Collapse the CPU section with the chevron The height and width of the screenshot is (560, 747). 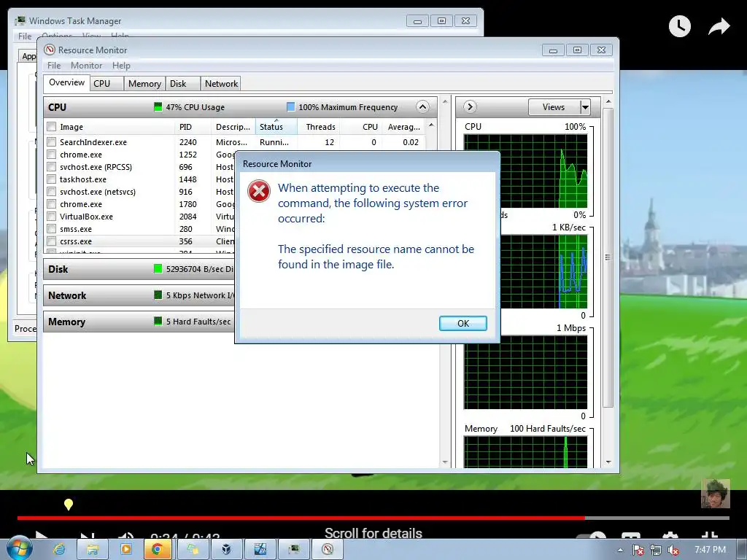click(422, 106)
